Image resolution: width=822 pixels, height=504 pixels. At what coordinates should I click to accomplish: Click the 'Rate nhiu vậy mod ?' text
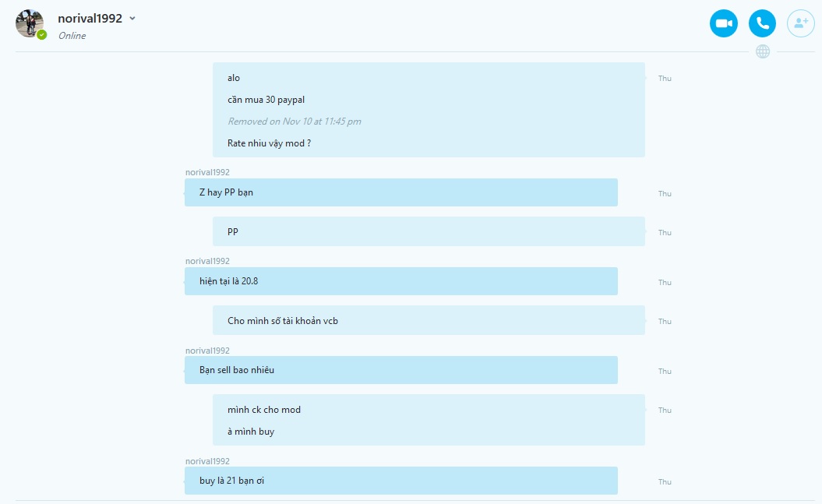pos(269,143)
